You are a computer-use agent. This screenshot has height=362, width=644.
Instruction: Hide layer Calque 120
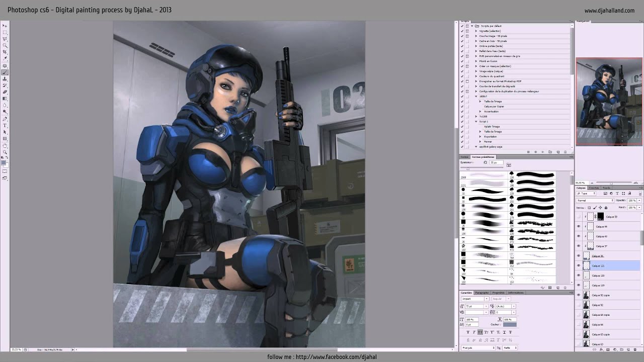(x=579, y=276)
